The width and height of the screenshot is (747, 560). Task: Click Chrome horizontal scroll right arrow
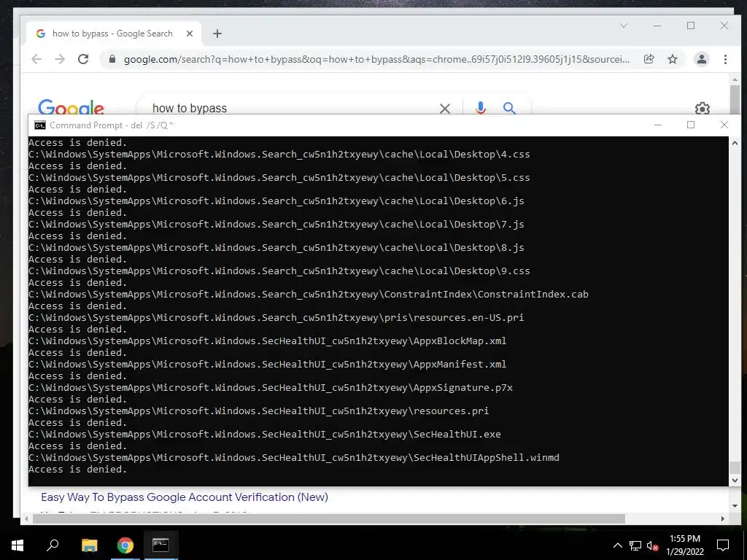[x=723, y=518]
